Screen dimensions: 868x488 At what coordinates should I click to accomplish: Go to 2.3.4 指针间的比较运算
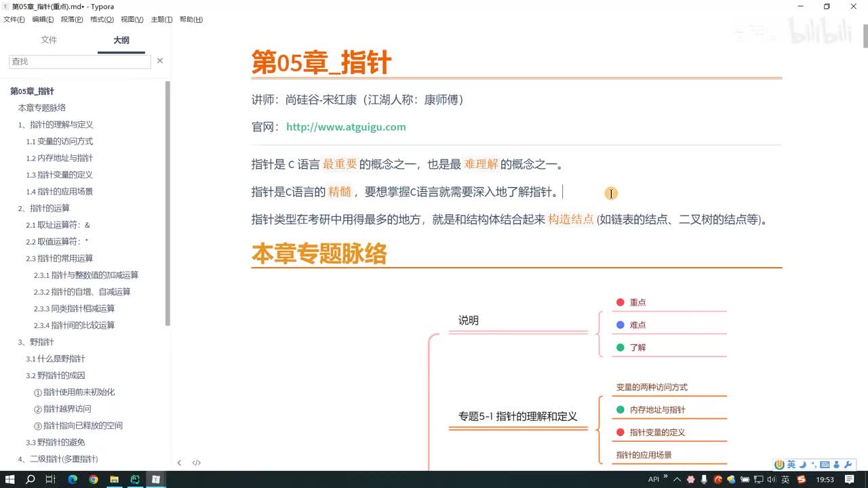click(75, 325)
